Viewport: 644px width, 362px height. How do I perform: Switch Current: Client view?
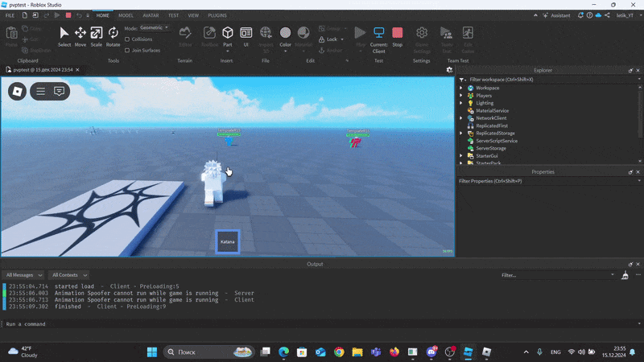[378, 39]
